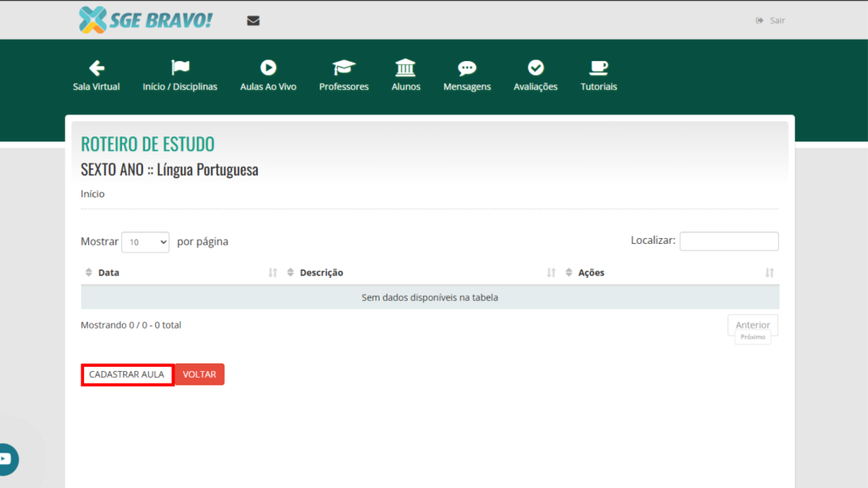The image size is (868, 488).
Task: Click the SGE Bravo logo
Action: coord(145,20)
